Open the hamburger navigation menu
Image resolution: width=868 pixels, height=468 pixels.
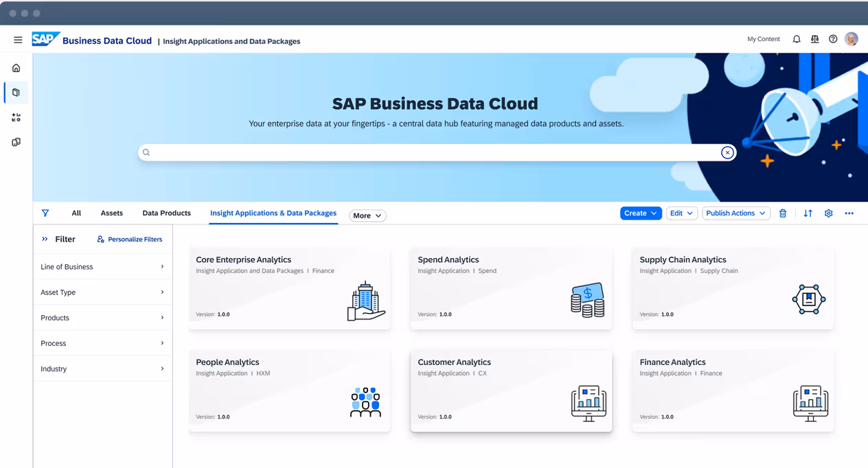click(18, 40)
